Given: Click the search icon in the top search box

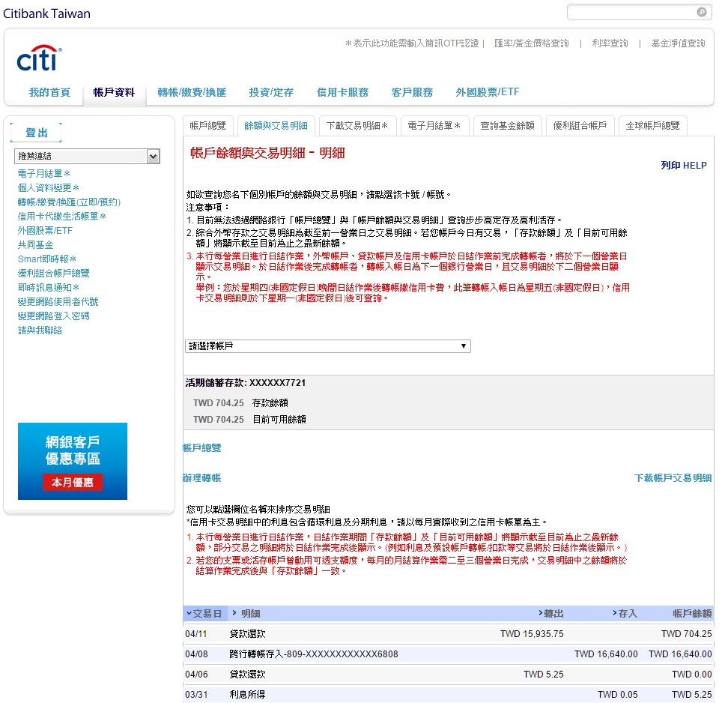Looking at the screenshot, I should [x=702, y=12].
